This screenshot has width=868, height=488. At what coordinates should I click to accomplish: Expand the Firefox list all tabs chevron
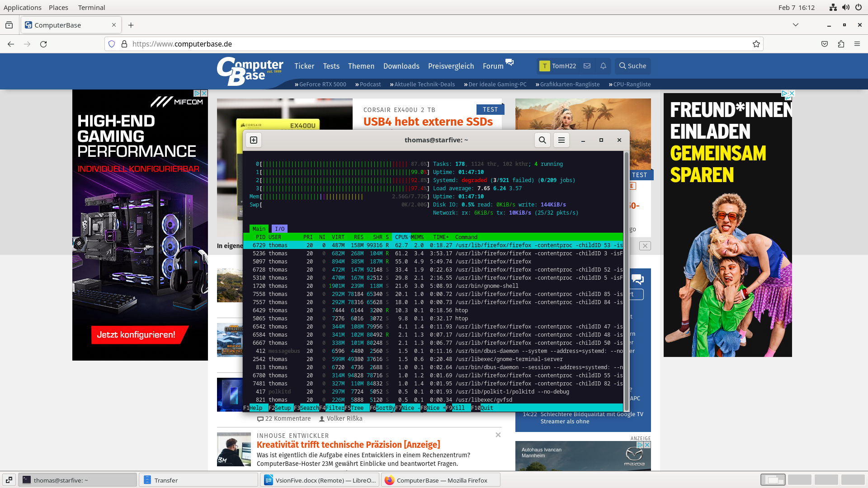tap(796, 25)
